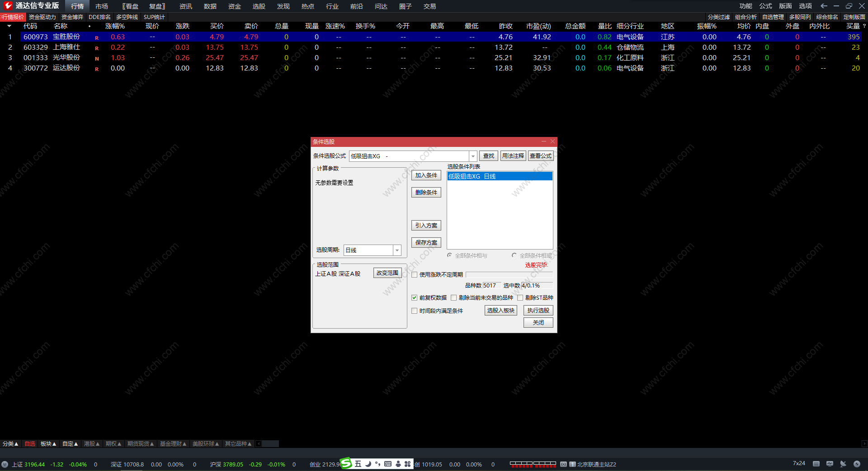Screen dimensions: 868x471
Task: Enable 使用涨跌不定周期 checkbox
Action: click(x=415, y=274)
